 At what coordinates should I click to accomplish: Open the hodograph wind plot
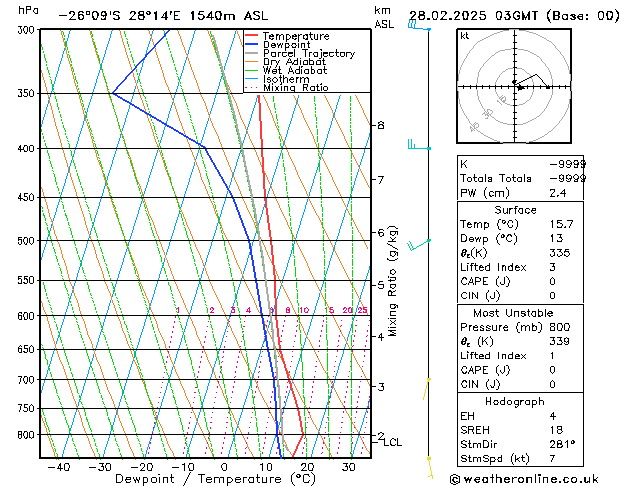pyautogui.click(x=514, y=86)
